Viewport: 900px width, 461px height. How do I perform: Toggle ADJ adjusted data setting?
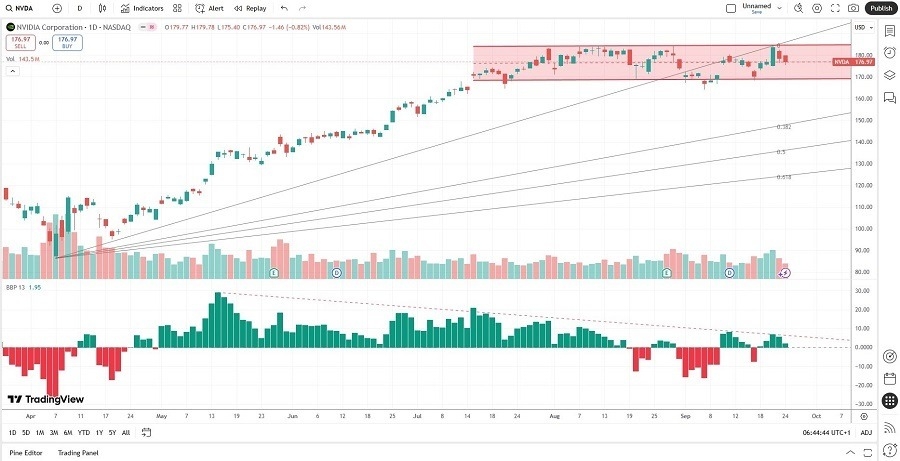point(866,432)
